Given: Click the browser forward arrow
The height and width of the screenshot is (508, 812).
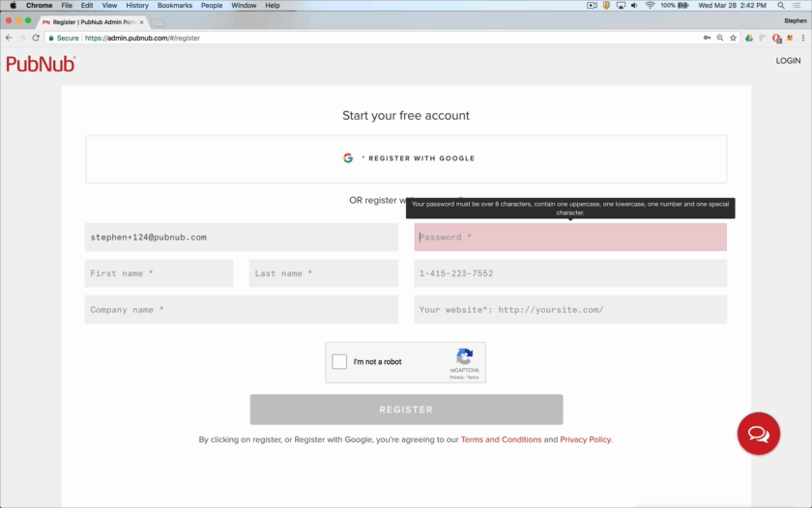Looking at the screenshot, I should pyautogui.click(x=21, y=38).
